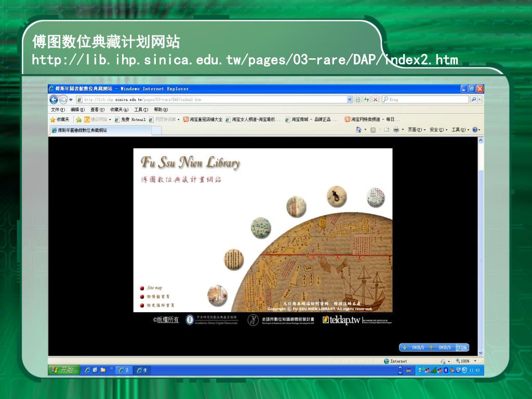Open the 建议网站 suggested sites item
The height and width of the screenshot is (399, 532).
pos(98,119)
